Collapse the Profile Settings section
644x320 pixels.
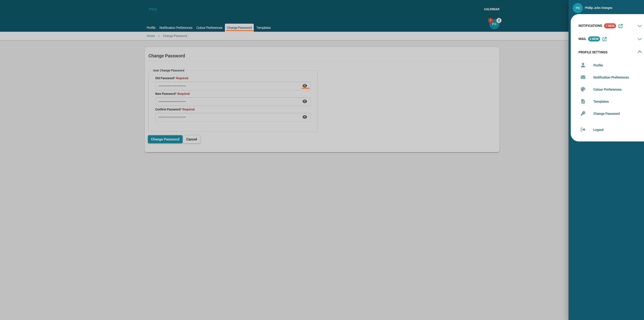tap(639, 52)
